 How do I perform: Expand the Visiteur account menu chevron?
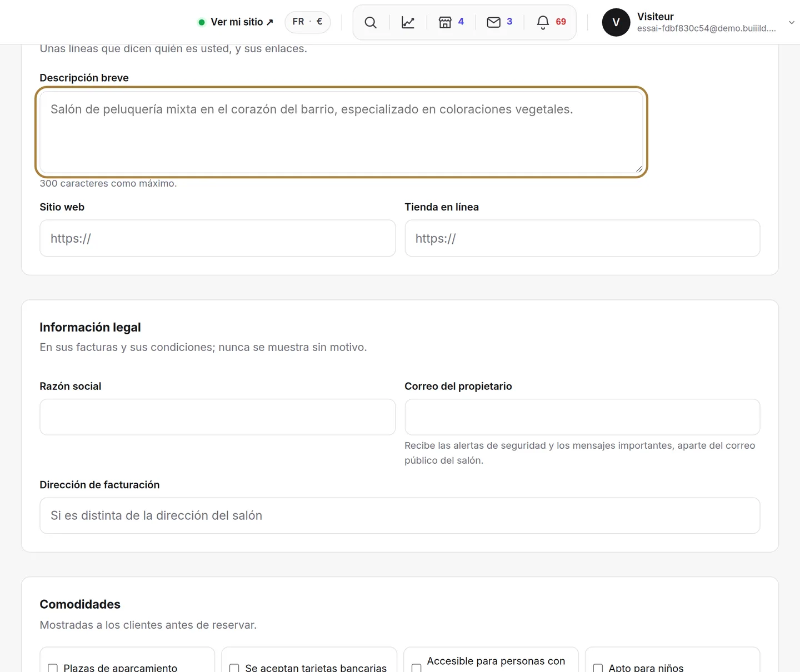coord(792,22)
